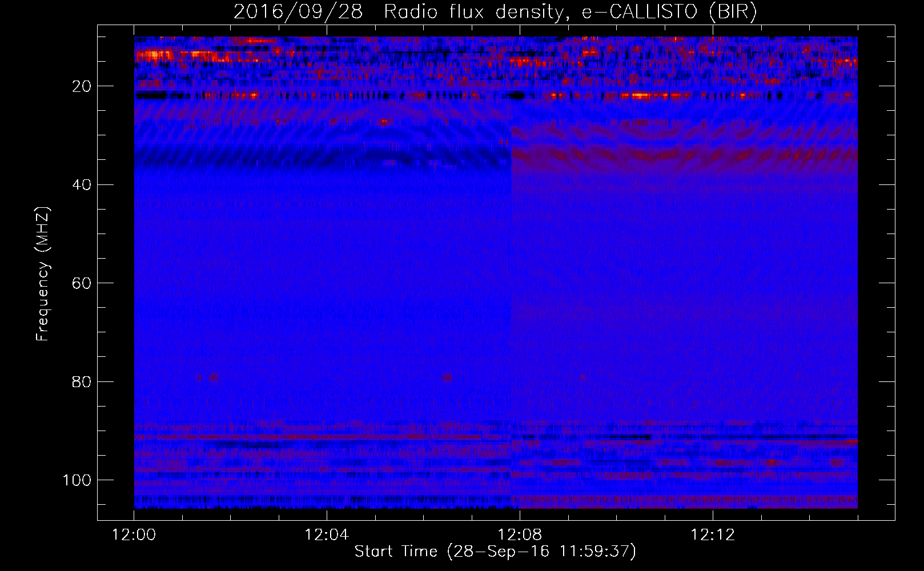The width and height of the screenshot is (924, 571).
Task: Click the "80" frequency tick label
Action: point(82,381)
